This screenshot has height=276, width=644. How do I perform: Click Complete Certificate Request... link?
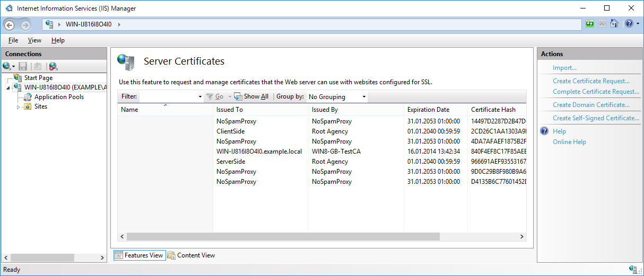pyautogui.click(x=596, y=92)
